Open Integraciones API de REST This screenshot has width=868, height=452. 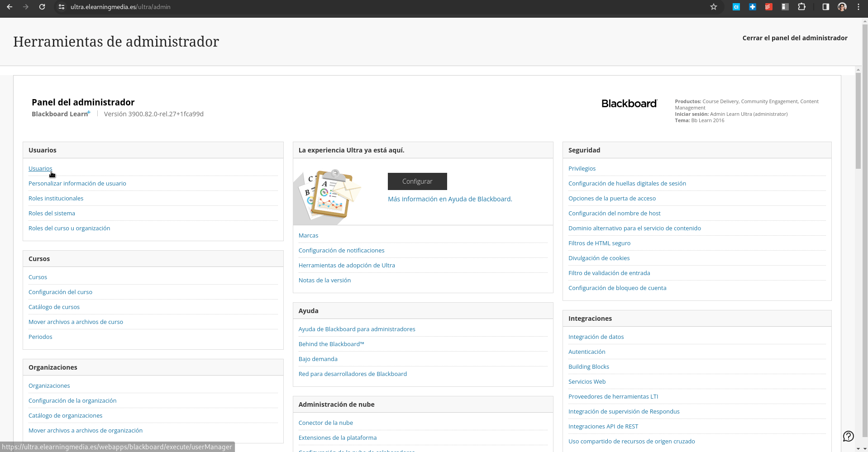tap(603, 426)
